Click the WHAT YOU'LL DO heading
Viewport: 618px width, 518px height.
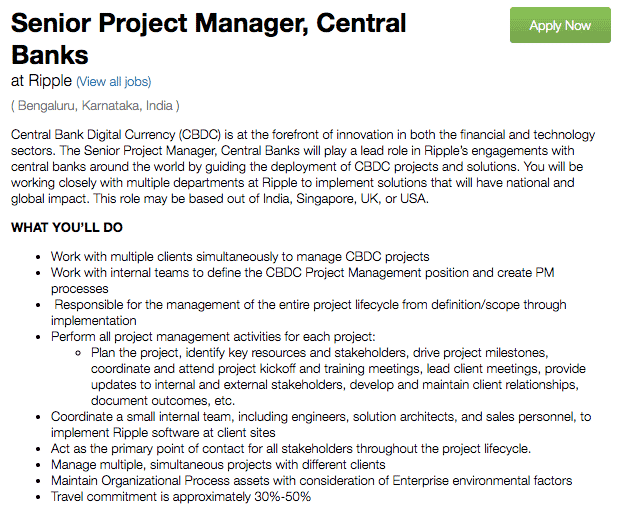click(x=67, y=227)
